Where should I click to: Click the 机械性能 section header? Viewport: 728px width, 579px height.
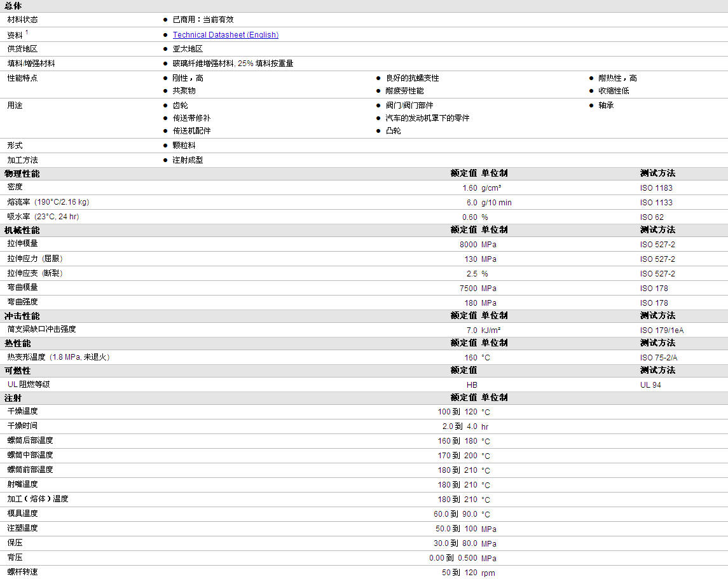pyautogui.click(x=22, y=231)
